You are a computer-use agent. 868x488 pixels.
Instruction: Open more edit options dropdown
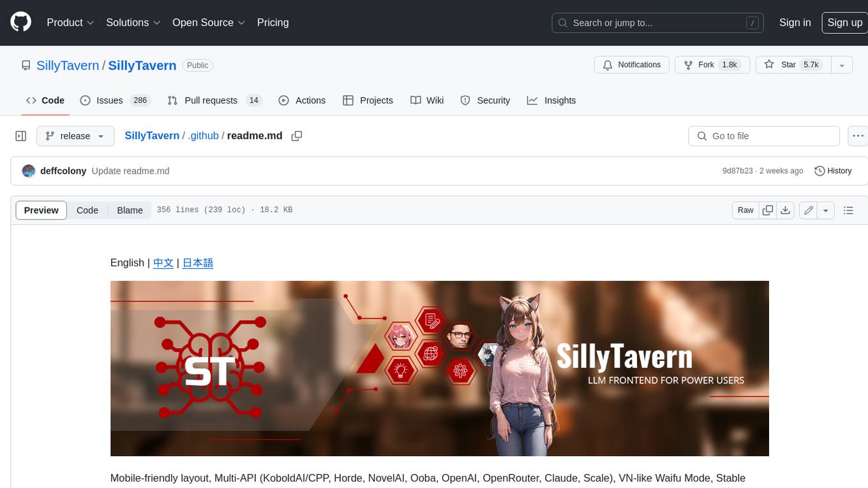(x=826, y=210)
